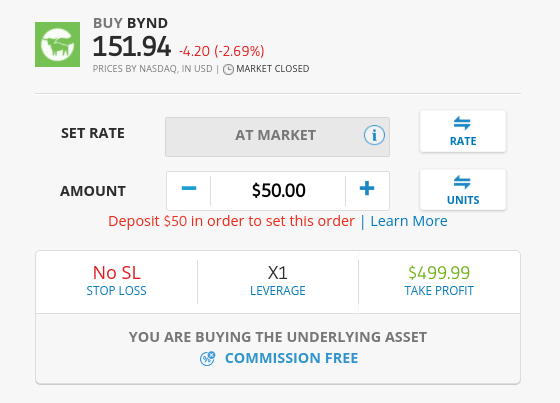Click the 151.94 BYND price
The height and width of the screenshot is (403, 560).
(x=132, y=47)
